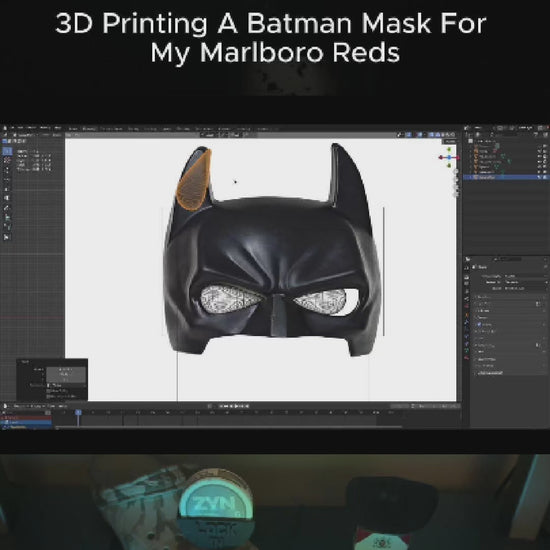Switch perspective/orthographic view button
Viewport: 550px width, 550px height.
(456, 194)
